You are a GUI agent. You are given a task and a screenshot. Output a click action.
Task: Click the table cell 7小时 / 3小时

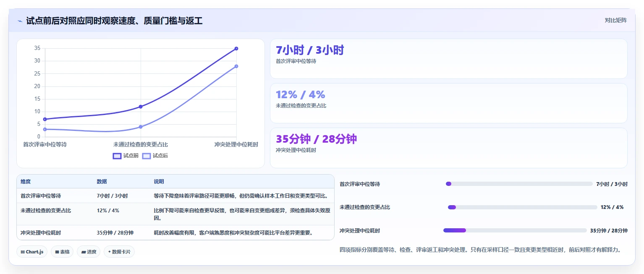coord(112,196)
